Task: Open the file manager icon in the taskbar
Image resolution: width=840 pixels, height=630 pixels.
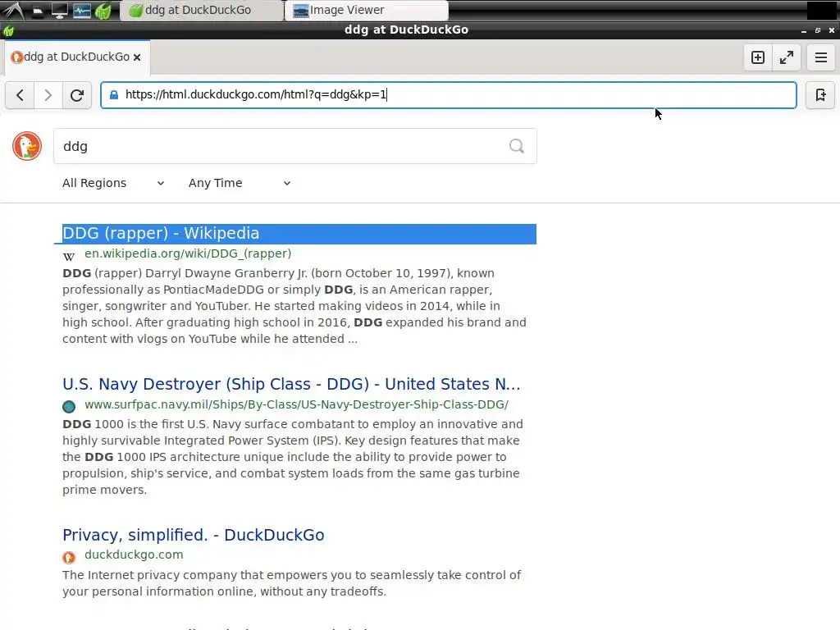Action: tap(38, 10)
